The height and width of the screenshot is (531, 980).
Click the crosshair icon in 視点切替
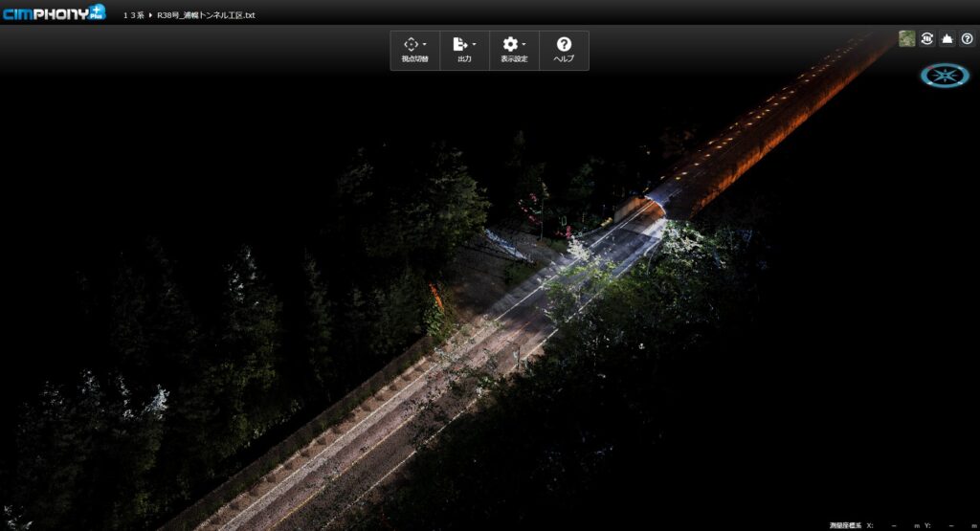click(x=411, y=44)
